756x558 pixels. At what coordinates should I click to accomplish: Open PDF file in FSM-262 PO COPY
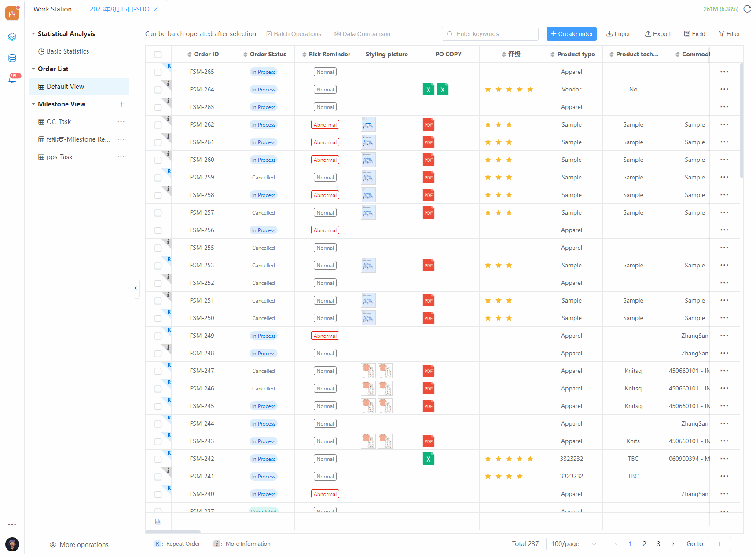click(x=428, y=125)
